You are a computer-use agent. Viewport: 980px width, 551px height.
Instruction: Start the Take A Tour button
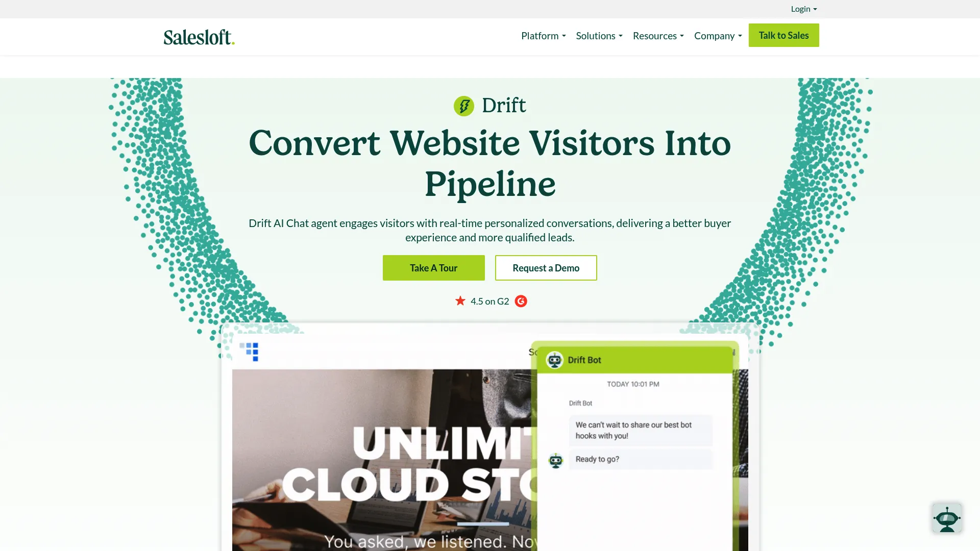coord(433,268)
